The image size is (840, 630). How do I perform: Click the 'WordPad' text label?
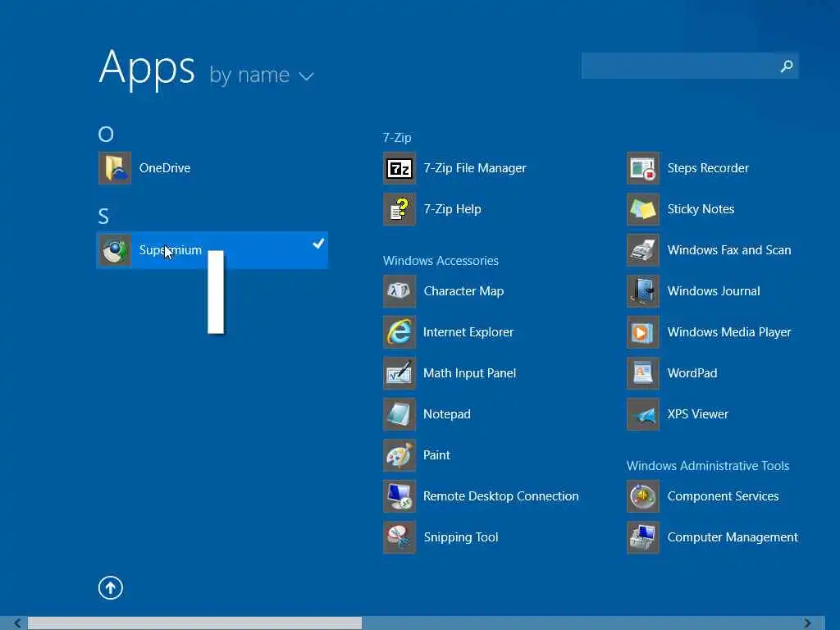692,373
